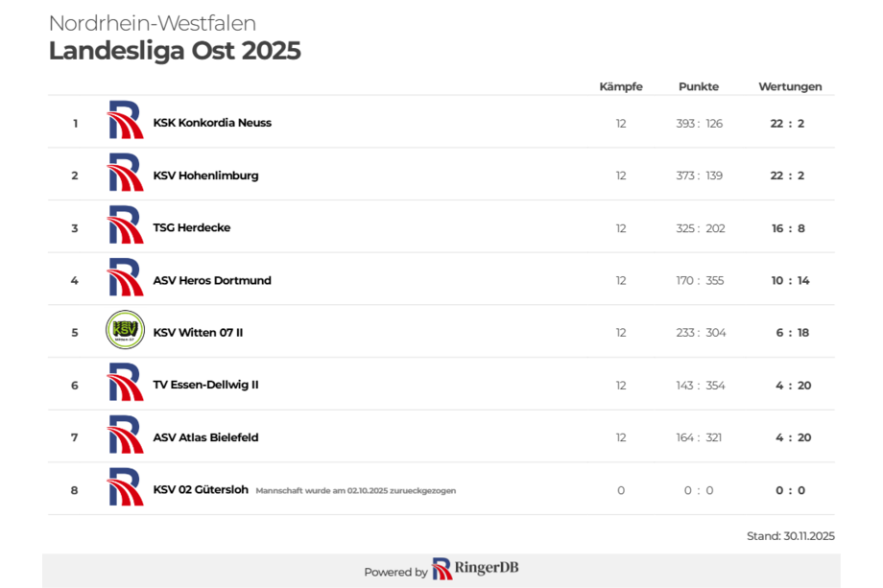Click the Kämpfe column header
This screenshot has height=588, width=883.
[x=621, y=86]
